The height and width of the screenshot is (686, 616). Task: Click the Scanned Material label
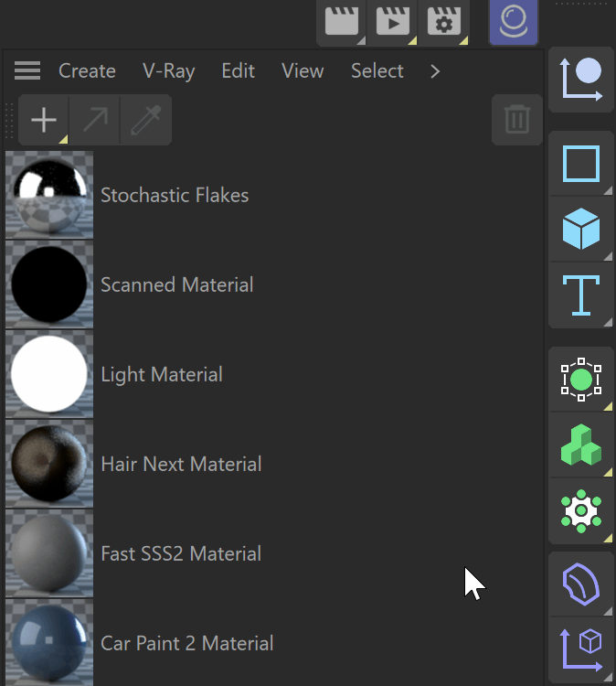pyautogui.click(x=177, y=284)
